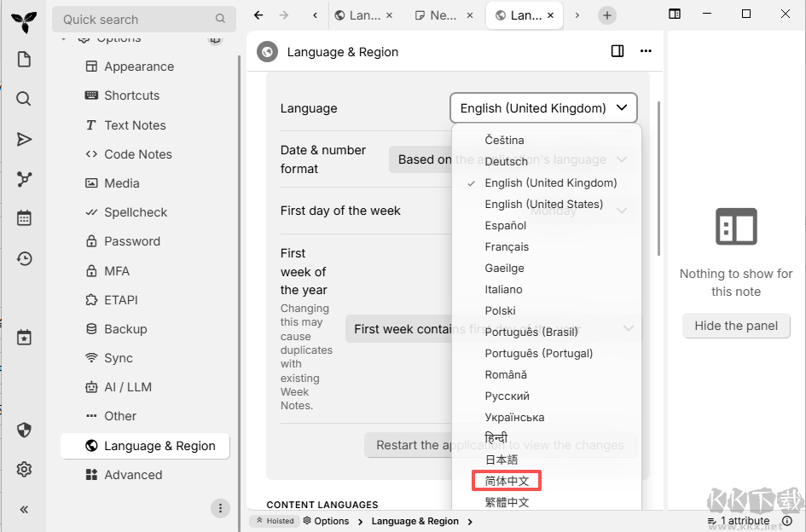The width and height of the screenshot is (806, 532).
Task: Choose Italiano from language list
Action: tap(547, 289)
